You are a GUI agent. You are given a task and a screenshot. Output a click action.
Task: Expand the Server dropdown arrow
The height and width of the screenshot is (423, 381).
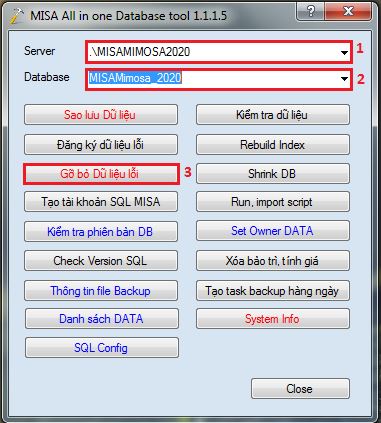(344, 52)
